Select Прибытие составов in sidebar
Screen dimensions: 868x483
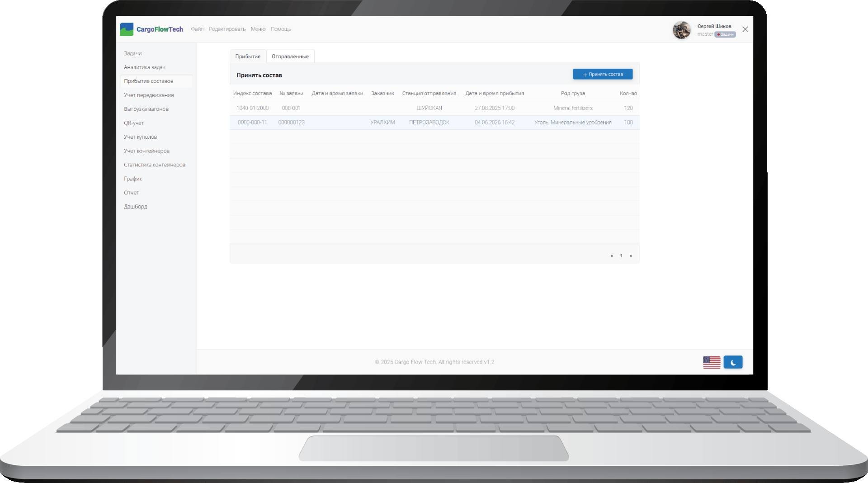click(x=156, y=81)
